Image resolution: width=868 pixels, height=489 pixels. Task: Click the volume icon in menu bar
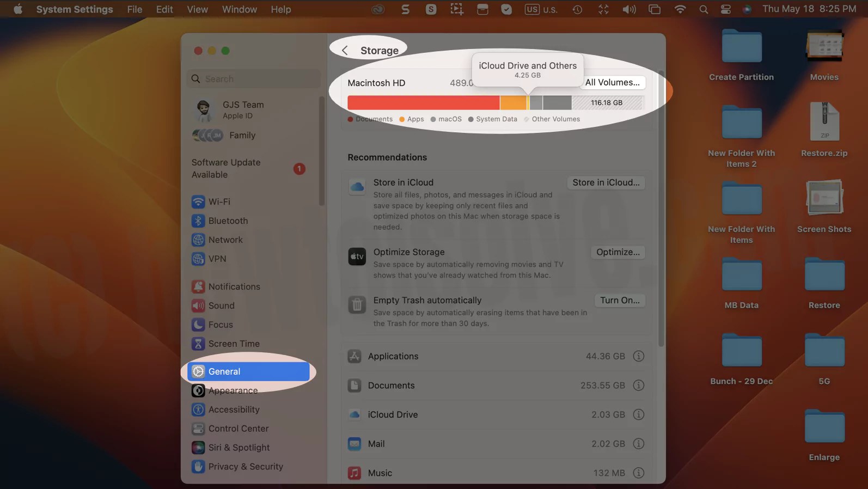[x=629, y=9]
